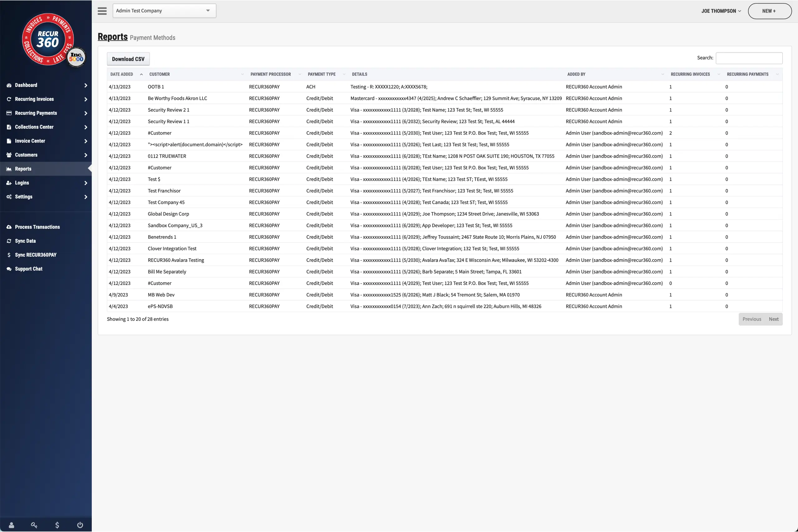Click Be Worthy Foods Akron LLC
Screen dimensions: 798x532
(x=177, y=98)
